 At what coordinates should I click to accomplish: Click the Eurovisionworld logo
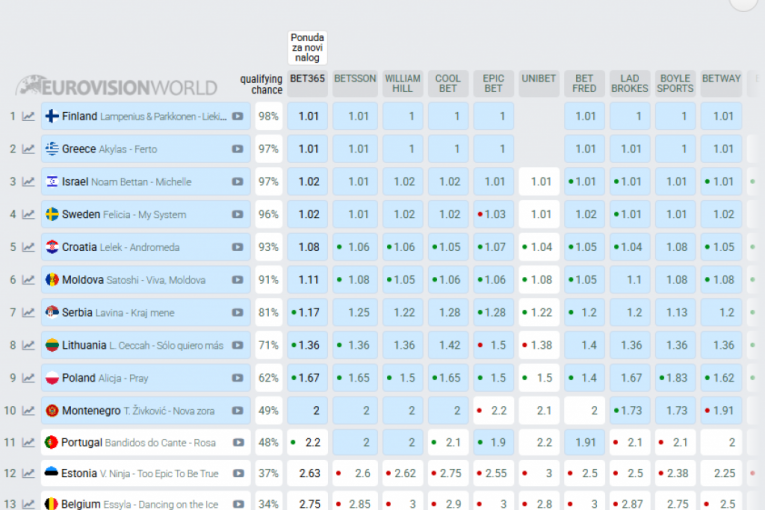coord(117,86)
